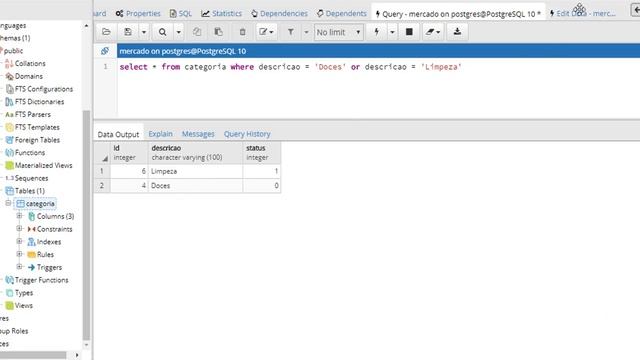Click the 'Doces' cell
Screen dimensions: 640x360
coord(196,185)
